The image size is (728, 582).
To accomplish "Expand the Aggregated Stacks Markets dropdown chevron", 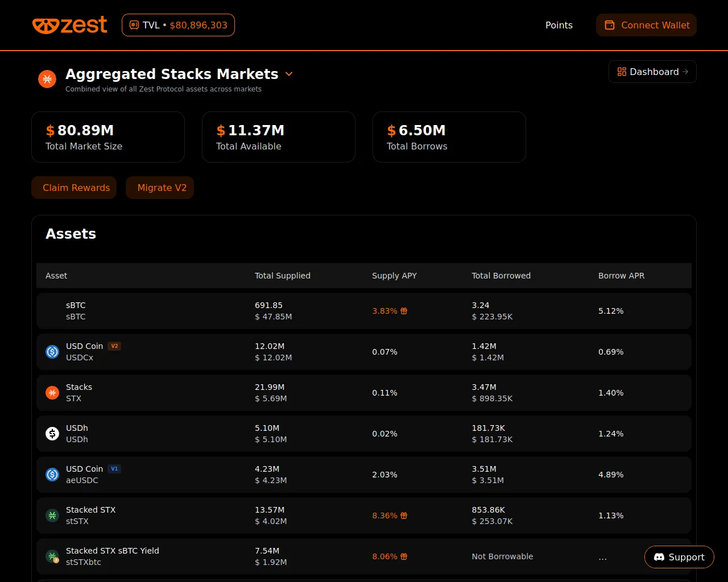I will point(289,74).
